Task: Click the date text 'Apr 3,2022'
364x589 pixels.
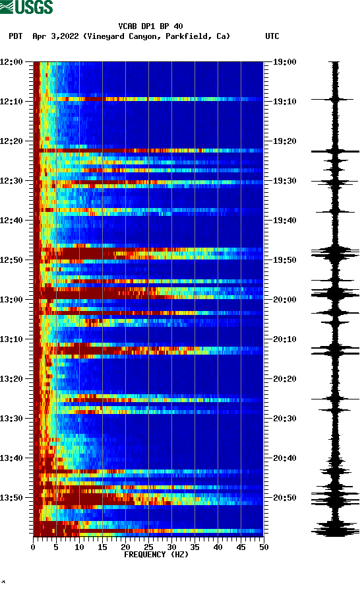Action: pyautogui.click(x=55, y=36)
